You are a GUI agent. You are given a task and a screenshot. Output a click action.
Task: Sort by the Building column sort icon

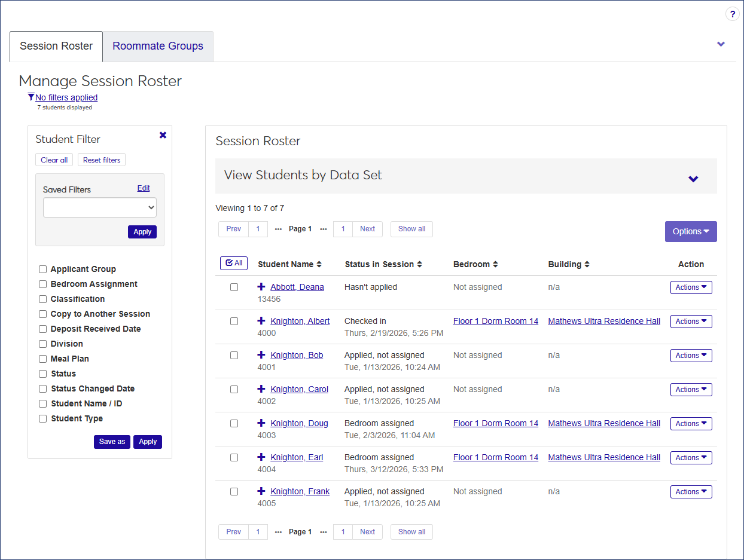click(588, 264)
